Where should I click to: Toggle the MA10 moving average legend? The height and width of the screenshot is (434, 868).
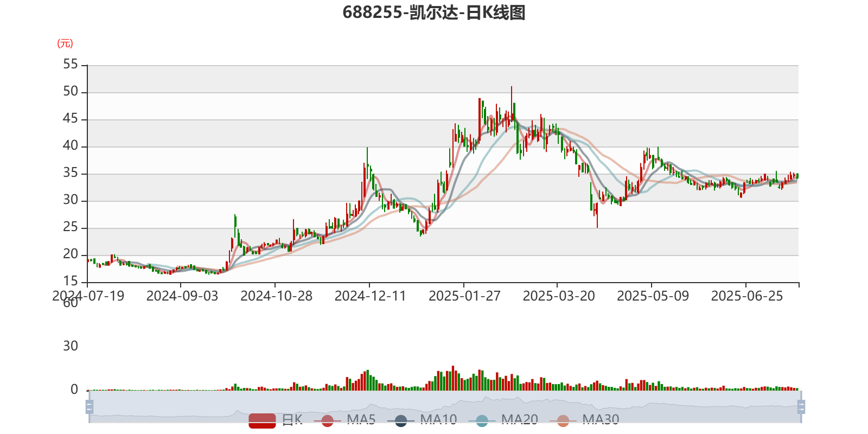point(422,420)
